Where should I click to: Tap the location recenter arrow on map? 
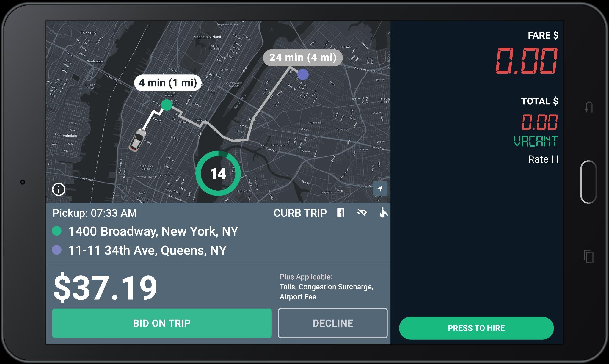tap(380, 189)
